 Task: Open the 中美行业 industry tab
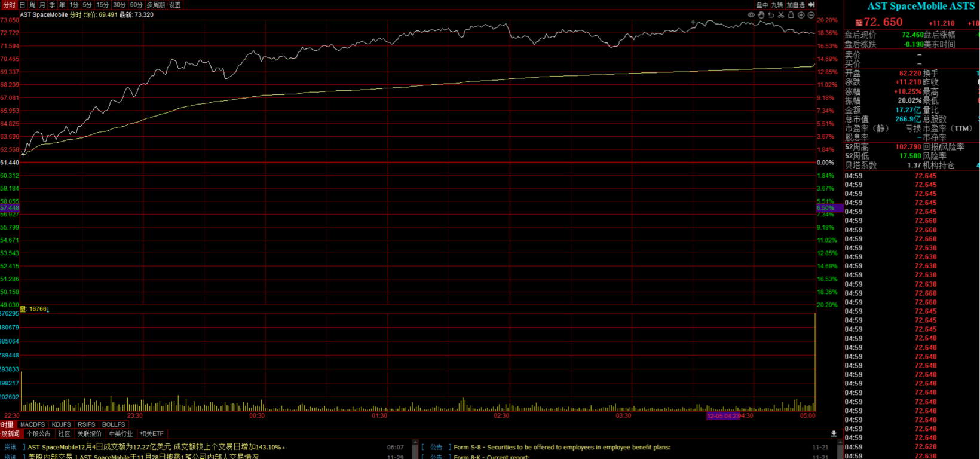pyautogui.click(x=121, y=434)
